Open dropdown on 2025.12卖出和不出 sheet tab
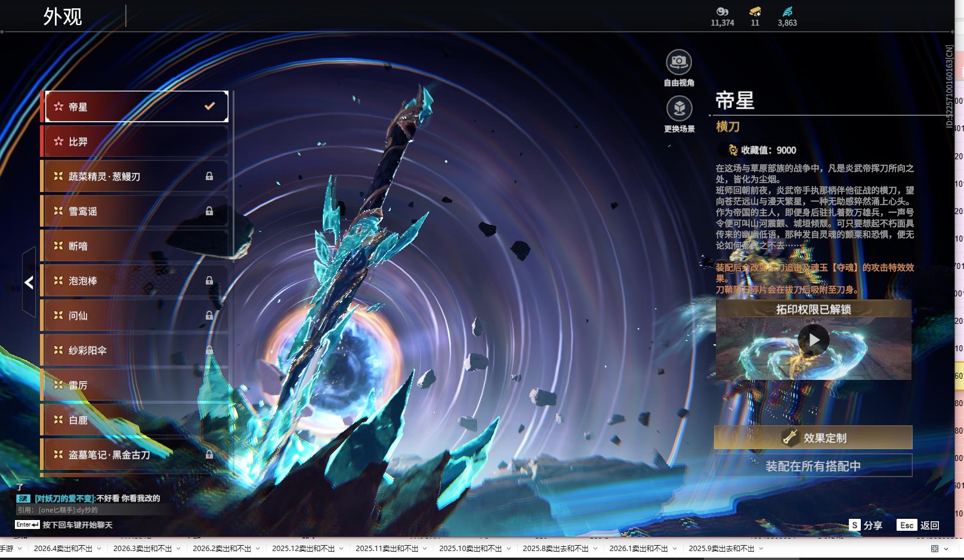 (x=341, y=549)
